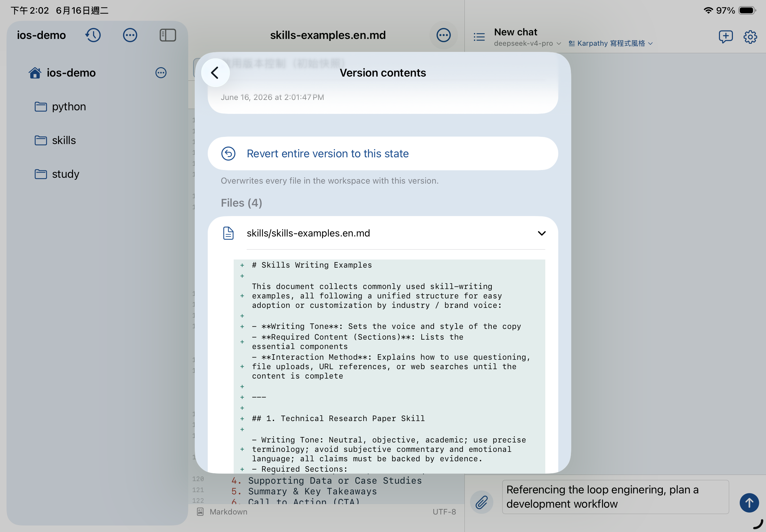The width and height of the screenshot is (766, 532).
Task: Open the skills folder
Action: (56, 140)
